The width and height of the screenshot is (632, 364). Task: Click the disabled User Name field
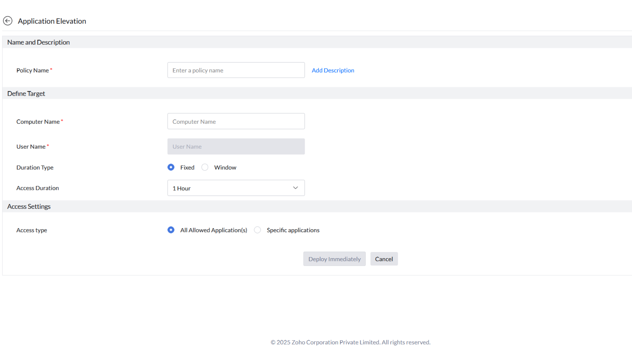235,146
